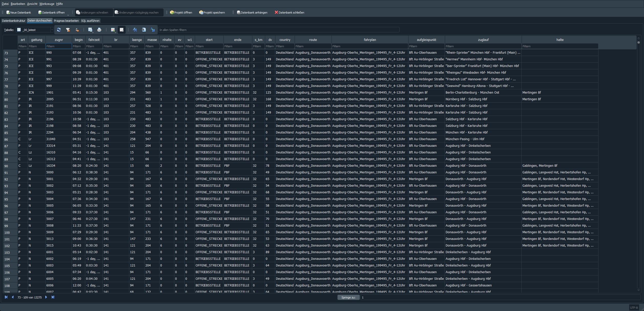Select gattung cell ICN
Viewport: 644px width, 311px height.
click(x=37, y=93)
